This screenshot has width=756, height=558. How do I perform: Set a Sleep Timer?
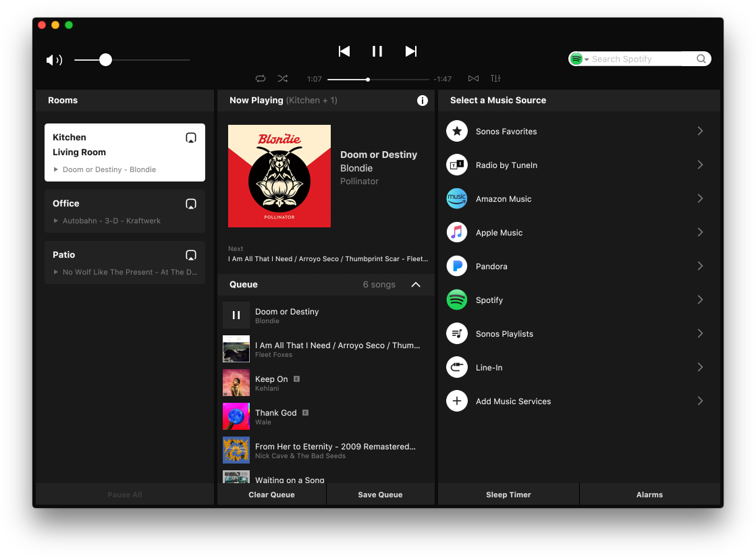[508, 494]
